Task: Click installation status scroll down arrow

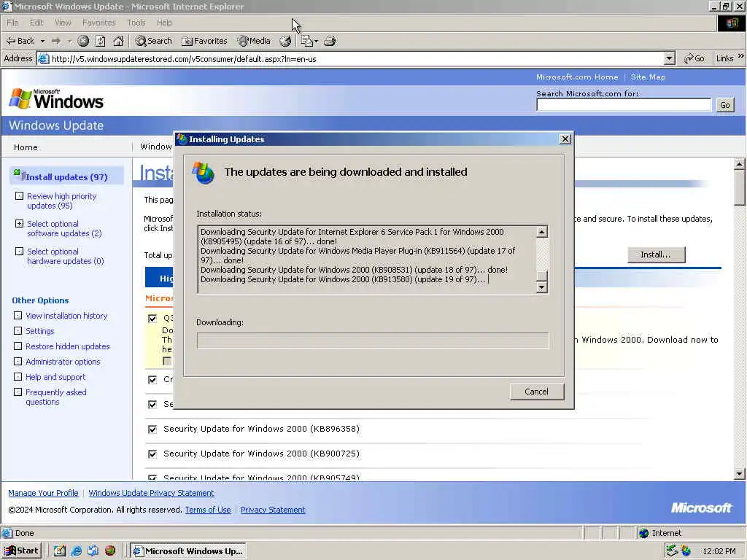Action: click(x=542, y=287)
